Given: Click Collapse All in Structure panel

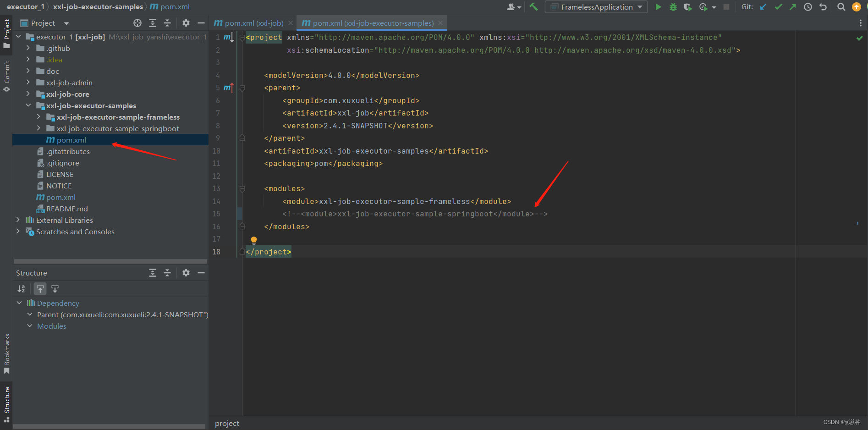Looking at the screenshot, I should click(167, 273).
